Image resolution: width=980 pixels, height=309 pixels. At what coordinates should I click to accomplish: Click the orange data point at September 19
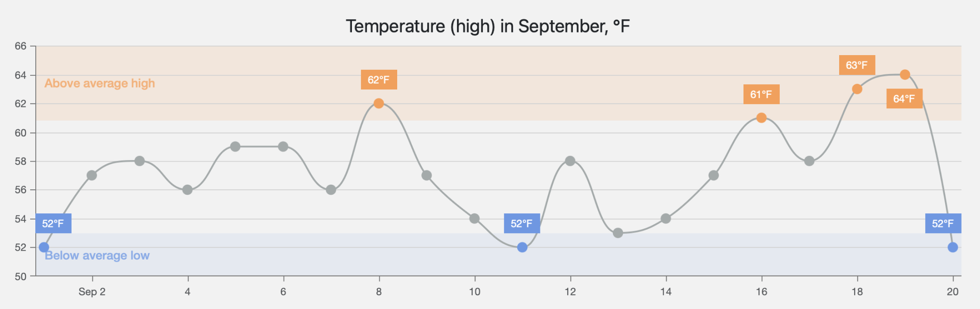click(x=905, y=74)
